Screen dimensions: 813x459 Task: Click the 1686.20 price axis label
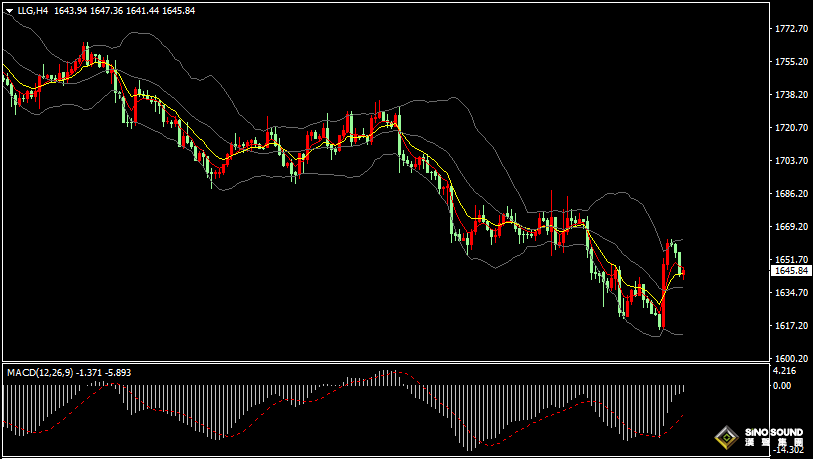[x=791, y=193]
